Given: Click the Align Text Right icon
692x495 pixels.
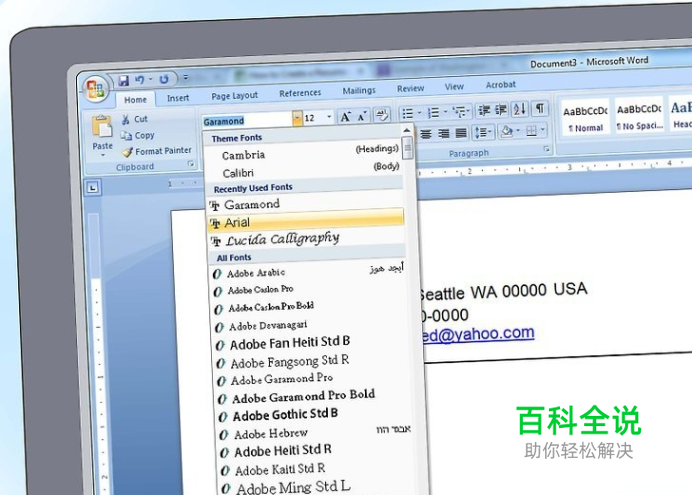Looking at the screenshot, I should tap(443, 133).
